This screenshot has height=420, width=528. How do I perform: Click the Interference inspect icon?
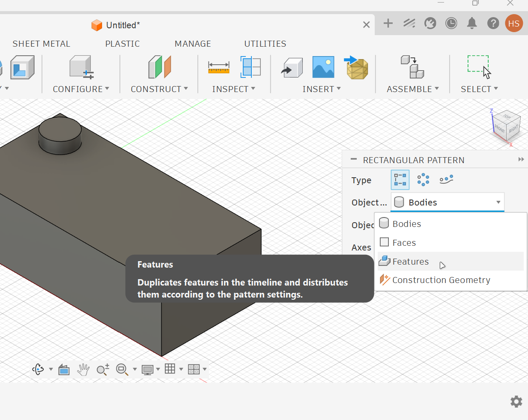pos(251,67)
